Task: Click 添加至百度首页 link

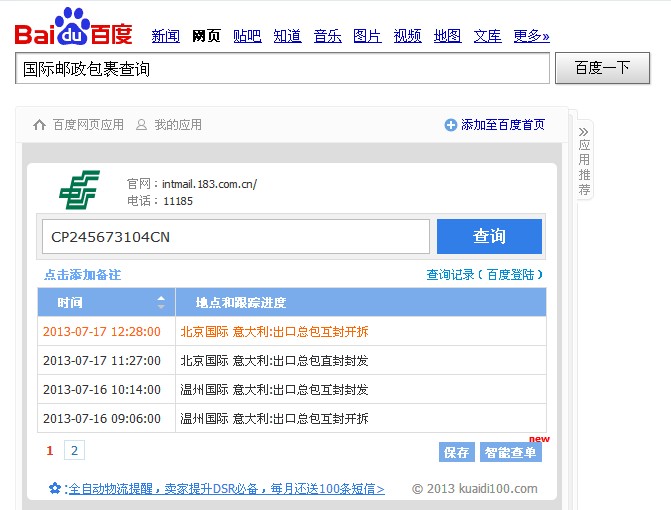Action: (x=503, y=125)
